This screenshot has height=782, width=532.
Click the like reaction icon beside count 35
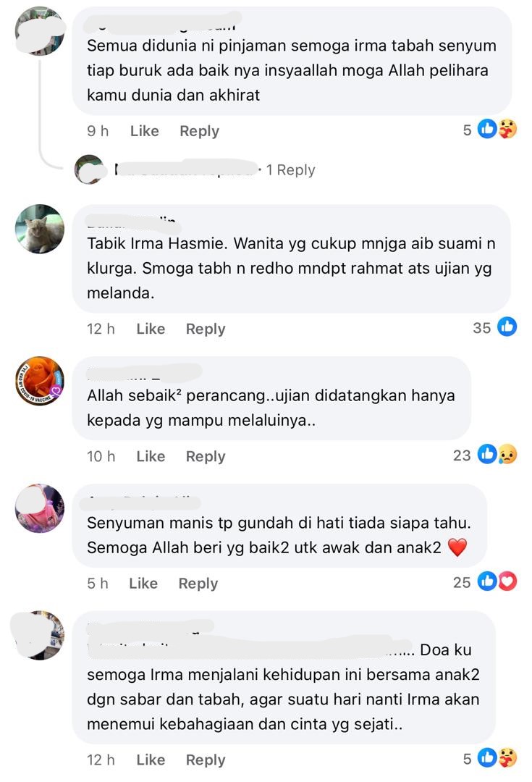(x=507, y=327)
